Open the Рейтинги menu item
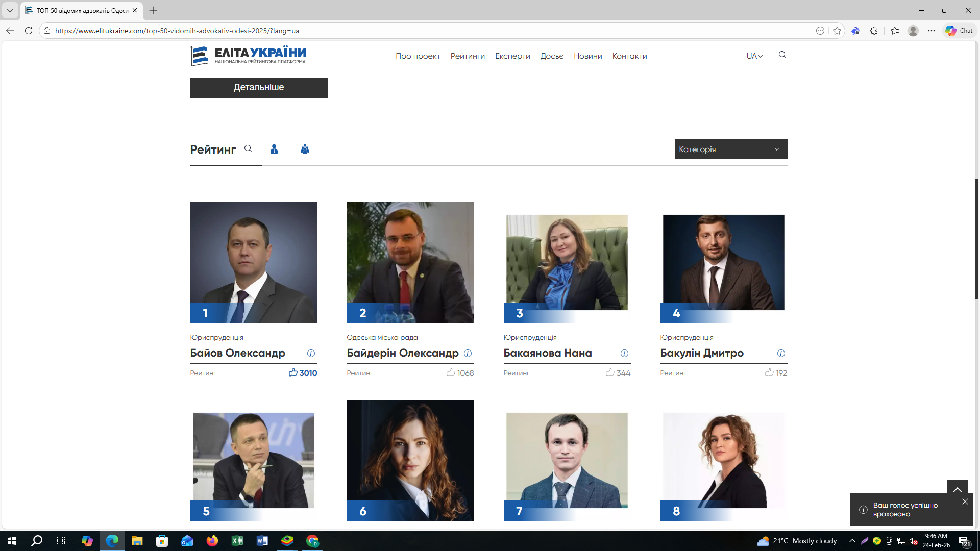This screenshot has height=551, width=980. 467,56
